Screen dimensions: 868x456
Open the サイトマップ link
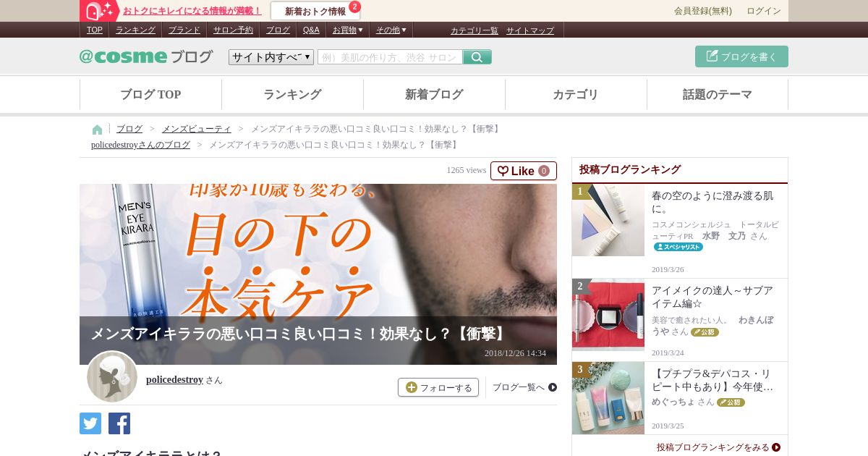tap(530, 30)
